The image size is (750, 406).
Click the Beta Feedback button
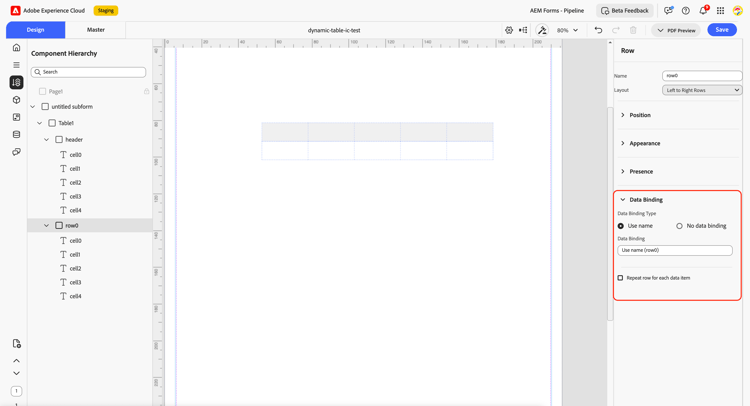(625, 11)
